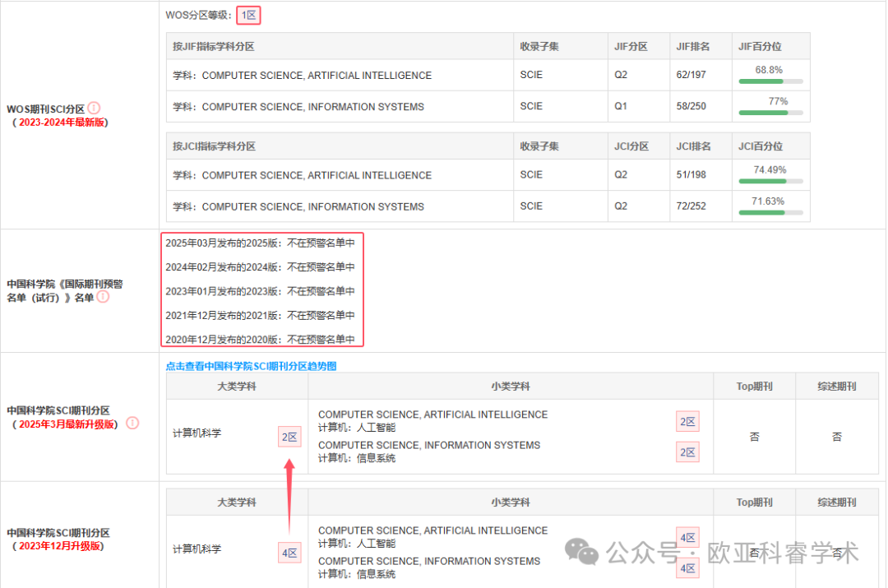This screenshot has width=888, height=588.
Task: Click the info icon beside 2025年3月最新升级版
Action: [132, 424]
